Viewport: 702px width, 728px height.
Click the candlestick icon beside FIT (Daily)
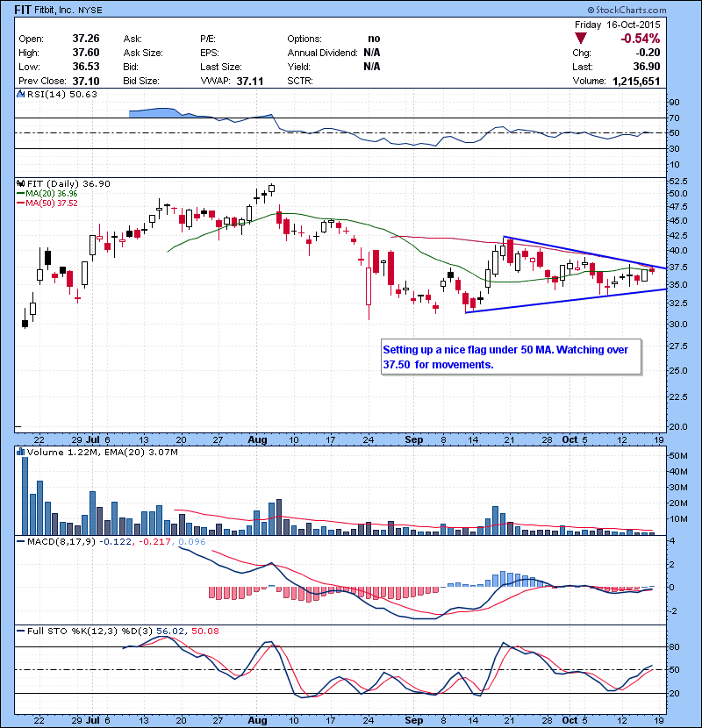click(x=20, y=183)
